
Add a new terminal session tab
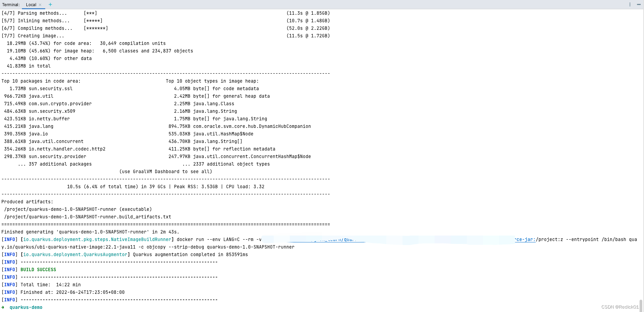click(x=50, y=4)
